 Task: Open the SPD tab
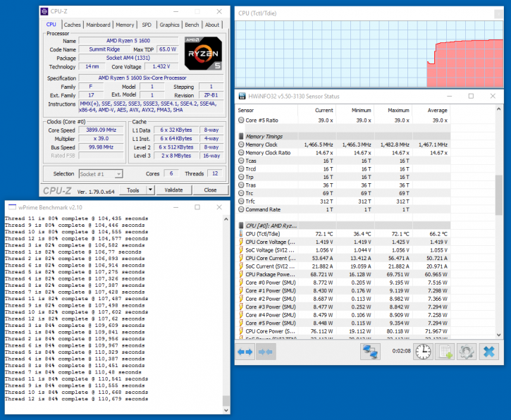(x=147, y=25)
